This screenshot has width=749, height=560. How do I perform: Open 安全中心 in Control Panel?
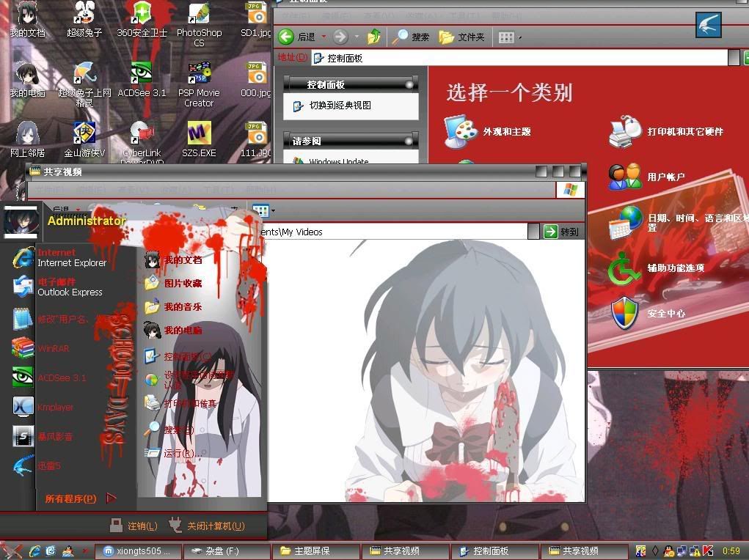[x=648, y=313]
